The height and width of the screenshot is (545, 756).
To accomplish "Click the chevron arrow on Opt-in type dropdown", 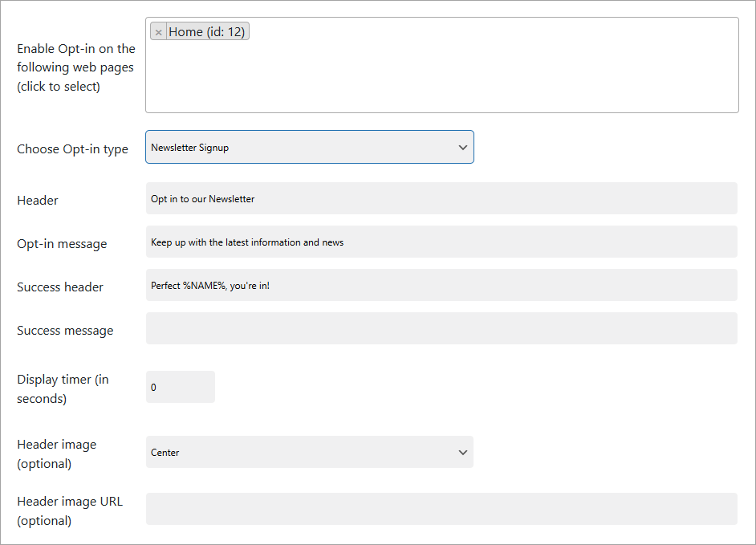I will click(462, 148).
